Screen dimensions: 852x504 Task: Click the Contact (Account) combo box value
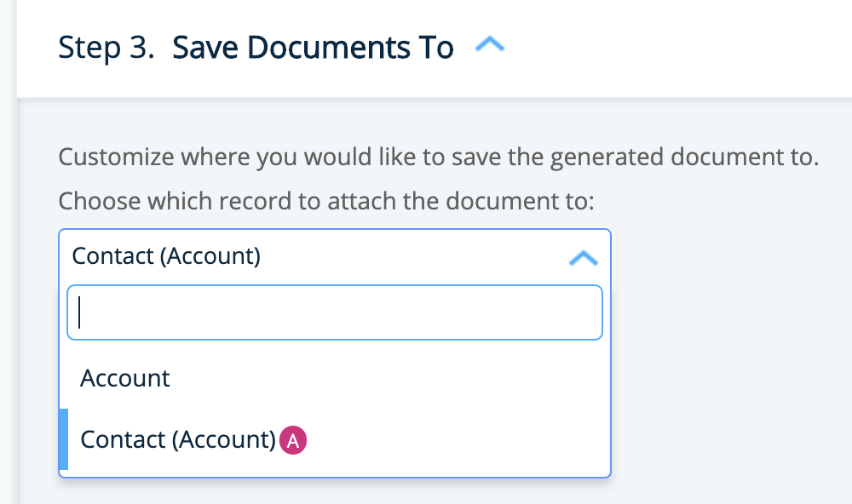click(x=166, y=255)
